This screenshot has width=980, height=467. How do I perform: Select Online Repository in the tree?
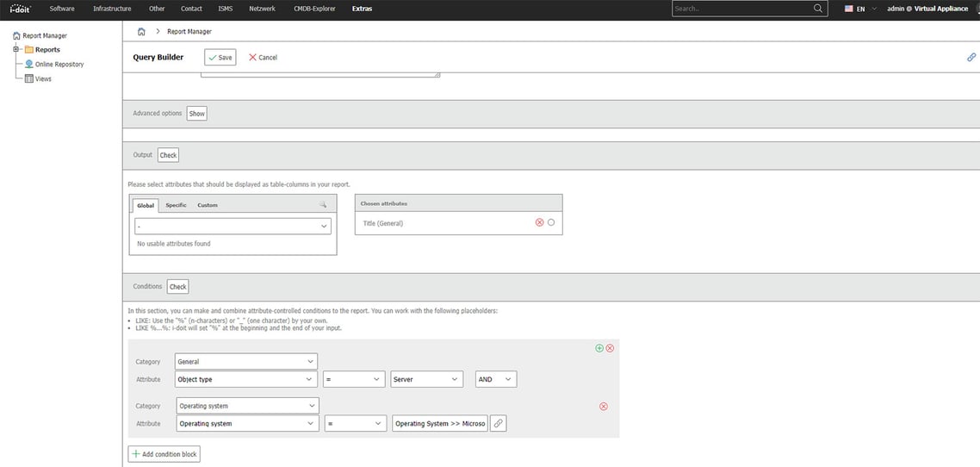(59, 65)
